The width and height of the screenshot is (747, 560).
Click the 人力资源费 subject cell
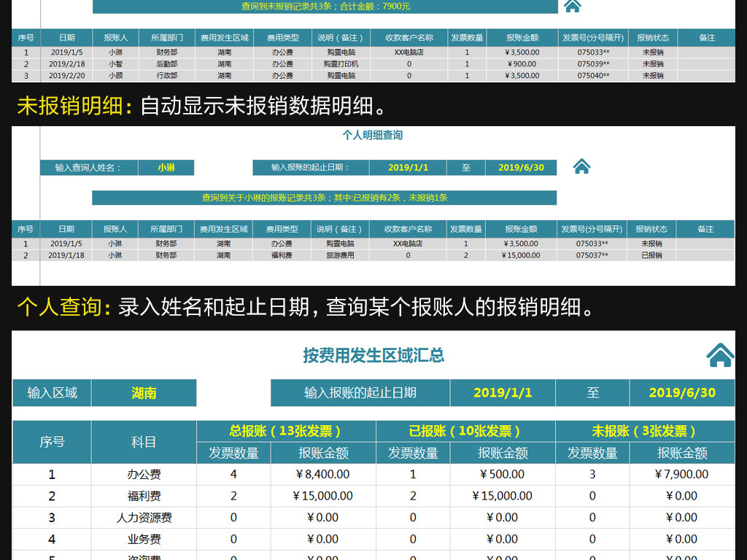click(x=144, y=518)
